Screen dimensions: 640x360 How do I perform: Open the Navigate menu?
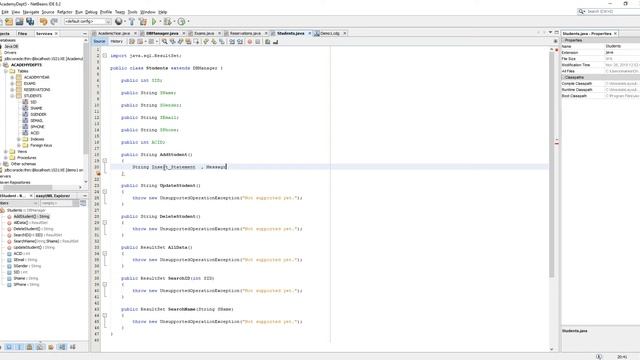click(x=31, y=12)
